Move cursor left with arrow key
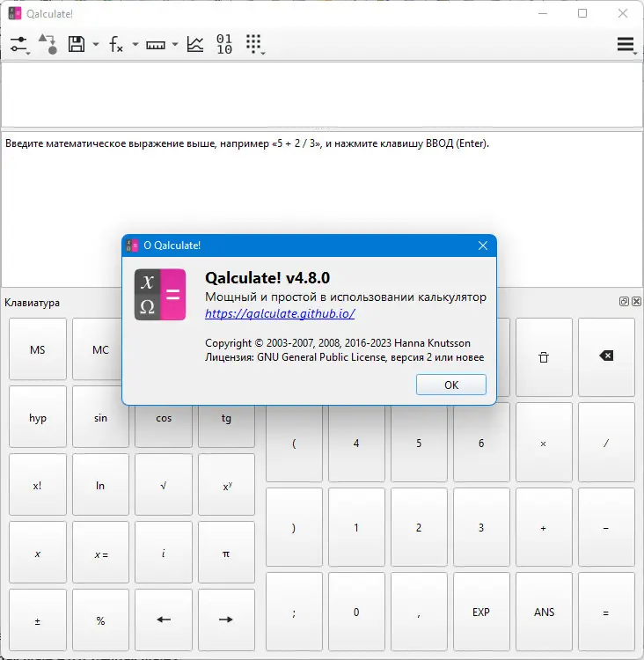 (164, 620)
